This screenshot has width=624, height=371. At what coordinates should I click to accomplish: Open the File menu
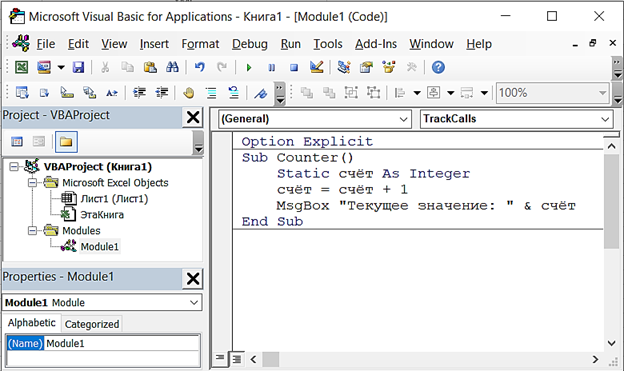(46, 44)
